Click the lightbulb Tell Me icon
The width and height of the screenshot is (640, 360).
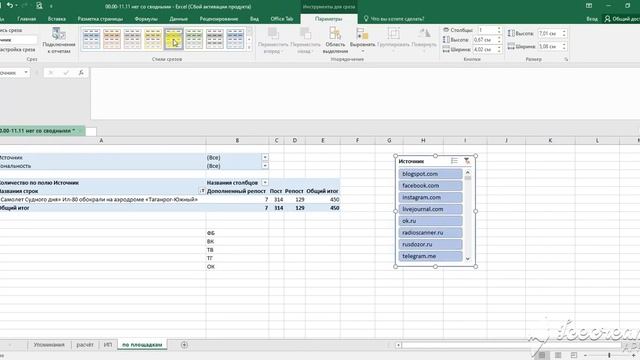click(x=366, y=19)
